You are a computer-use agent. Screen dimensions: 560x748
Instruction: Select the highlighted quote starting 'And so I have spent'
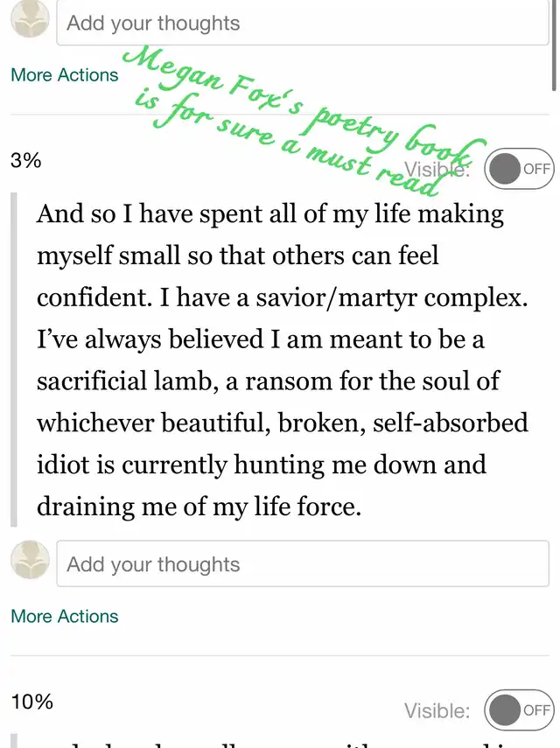(283, 360)
